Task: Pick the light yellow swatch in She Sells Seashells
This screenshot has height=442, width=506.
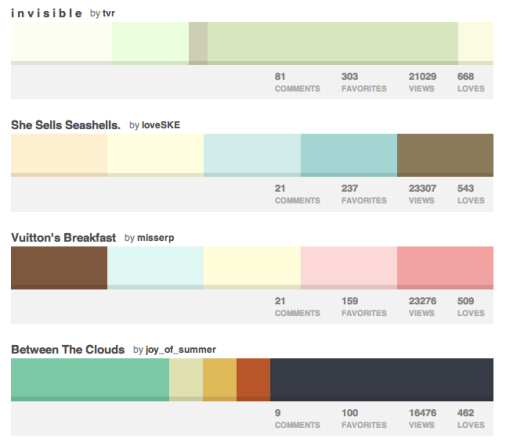Action: point(155,155)
